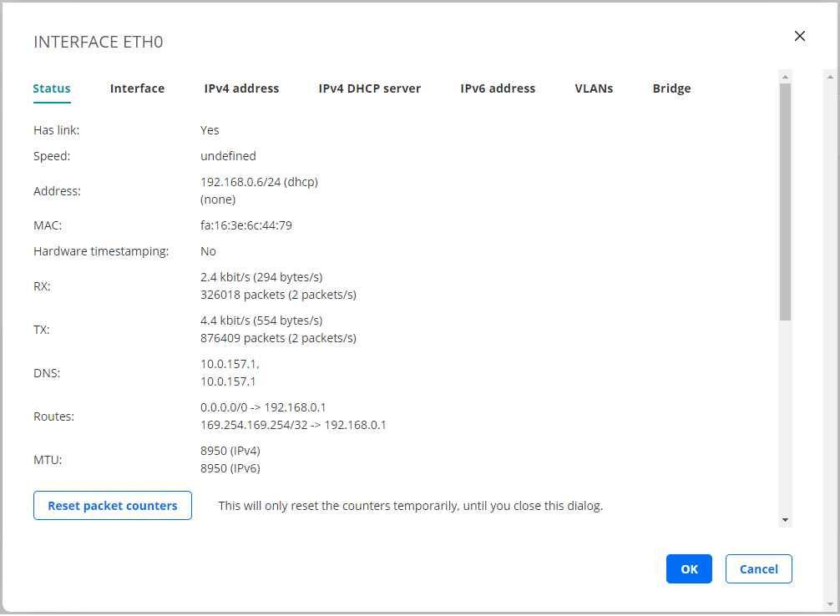Switch to the Status tab

(52, 88)
